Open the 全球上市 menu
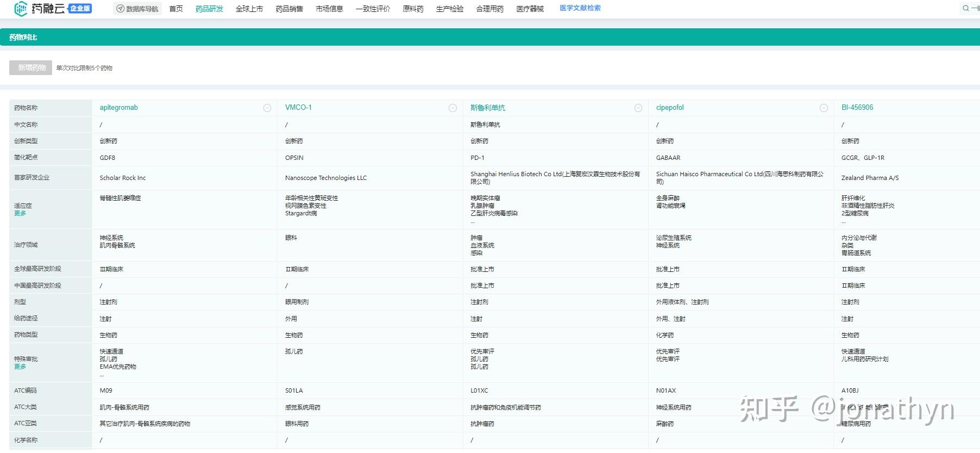 (249, 9)
